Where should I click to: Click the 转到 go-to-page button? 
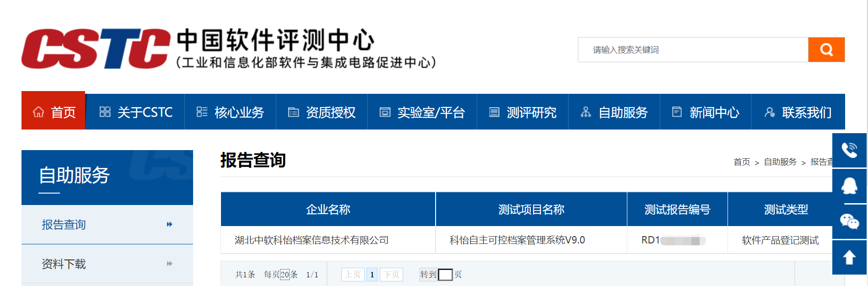pyautogui.click(x=428, y=274)
